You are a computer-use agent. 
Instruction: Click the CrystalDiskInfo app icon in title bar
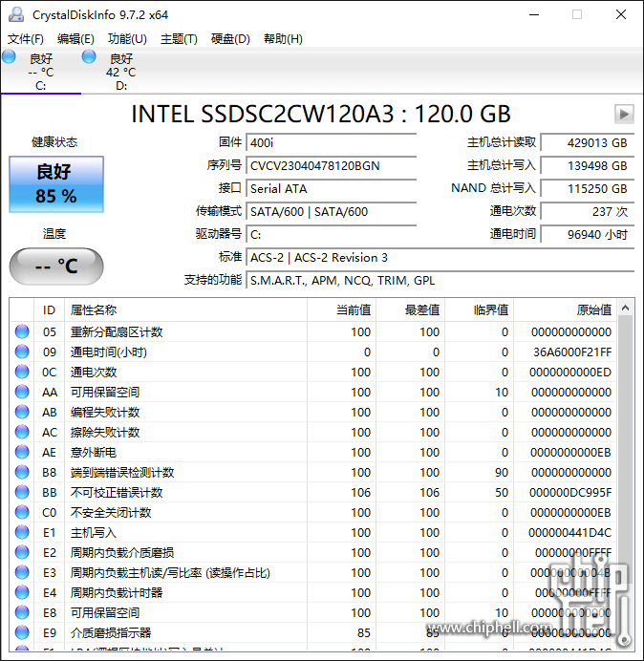coord(16,14)
